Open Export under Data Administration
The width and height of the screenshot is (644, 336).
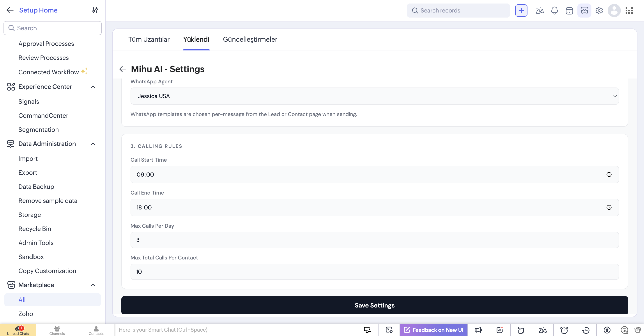pyautogui.click(x=28, y=173)
